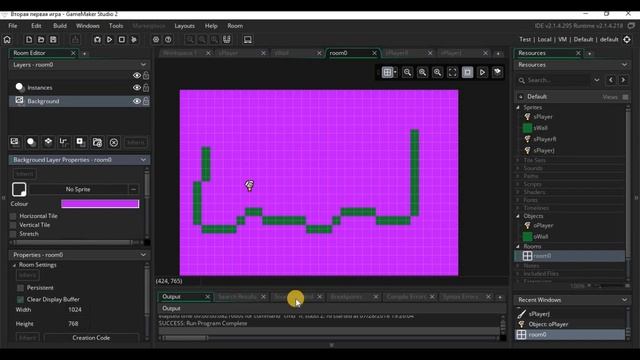
Task: Go to previous search result arrow
Action: 611,80
